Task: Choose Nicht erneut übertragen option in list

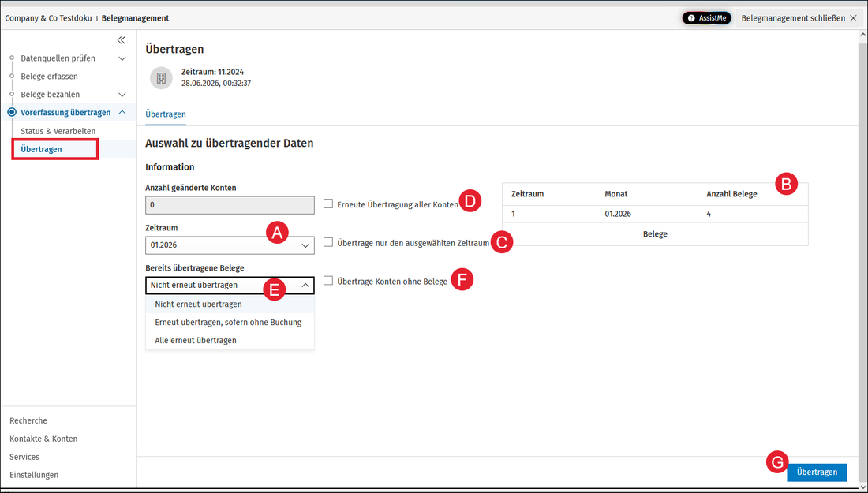Action: point(230,304)
